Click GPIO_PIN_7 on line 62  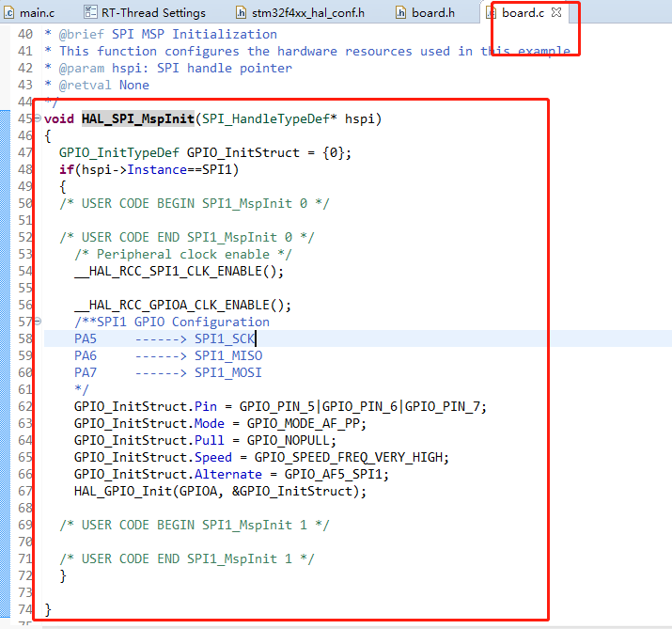pos(444,407)
